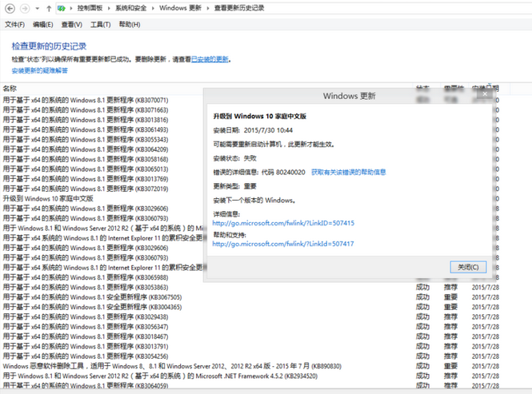Viewport: 532px width, 394px height.
Task: Select Windows 更新 in the breadcrumb path
Action: pyautogui.click(x=180, y=8)
